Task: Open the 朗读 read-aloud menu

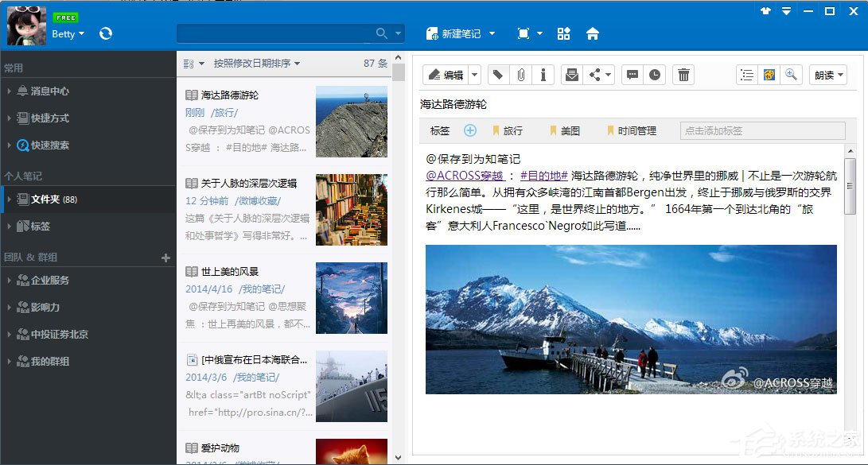Action: point(827,74)
